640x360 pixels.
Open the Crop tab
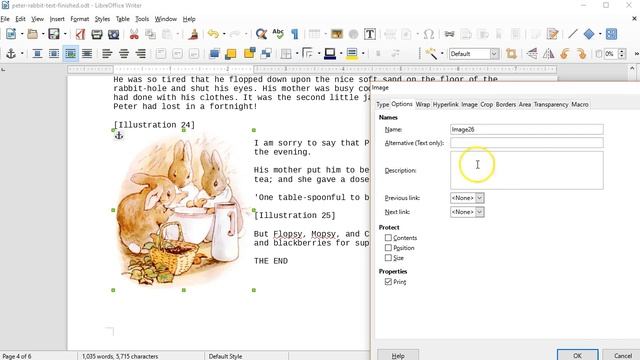click(x=486, y=104)
